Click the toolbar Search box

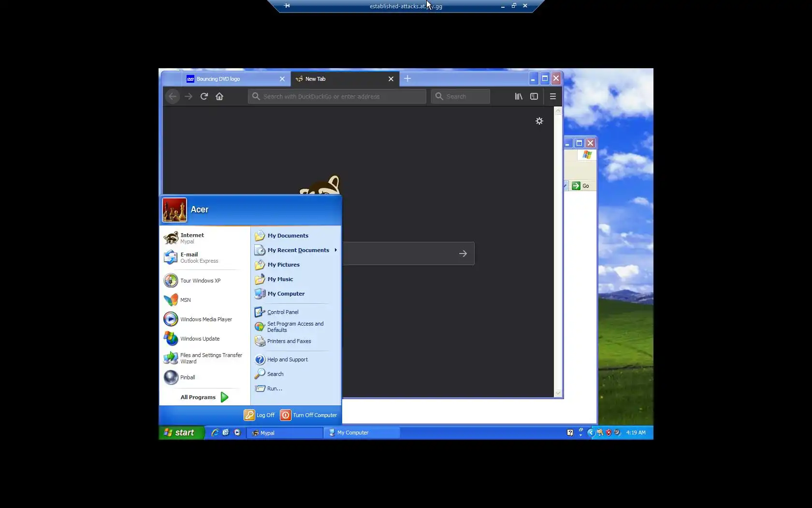coord(460,96)
